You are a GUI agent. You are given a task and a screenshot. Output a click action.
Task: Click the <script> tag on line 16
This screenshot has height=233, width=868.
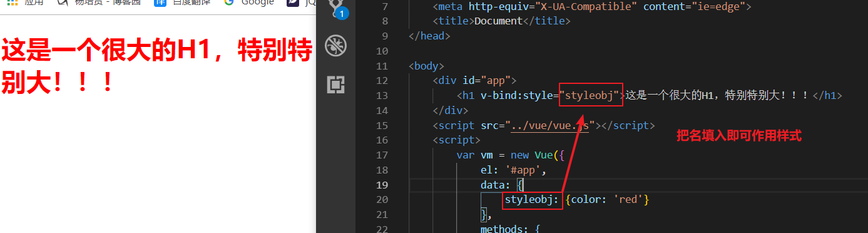pos(456,140)
